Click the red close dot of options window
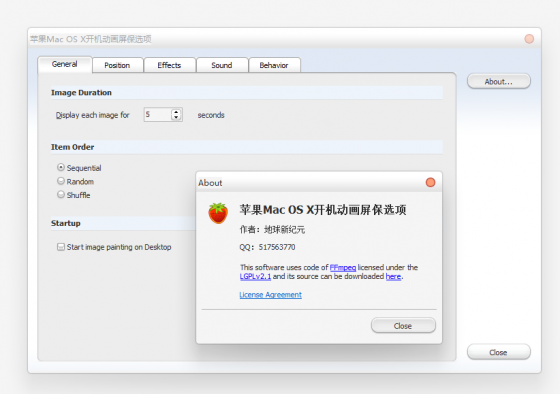This screenshot has width=560, height=394. point(529,39)
